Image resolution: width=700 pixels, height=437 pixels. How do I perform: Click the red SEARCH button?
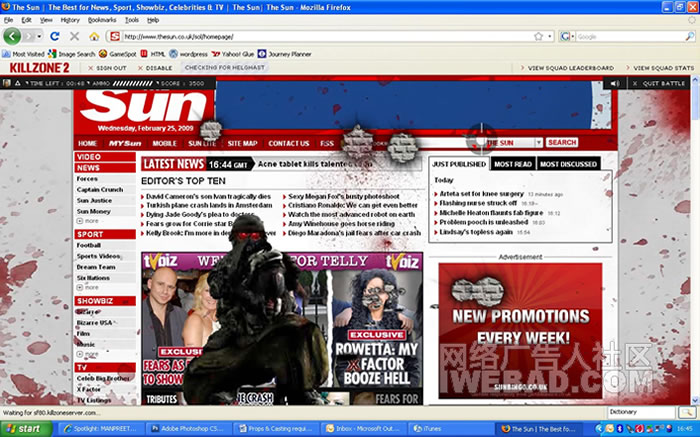562,142
